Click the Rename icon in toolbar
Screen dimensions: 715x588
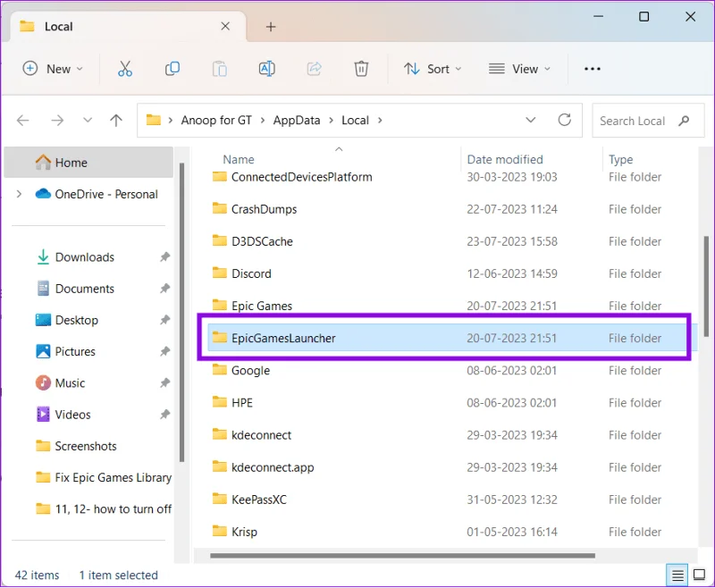tap(266, 69)
